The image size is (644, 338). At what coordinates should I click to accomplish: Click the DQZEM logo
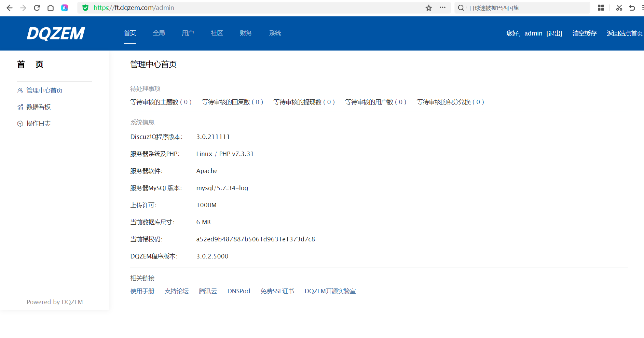pos(56,33)
